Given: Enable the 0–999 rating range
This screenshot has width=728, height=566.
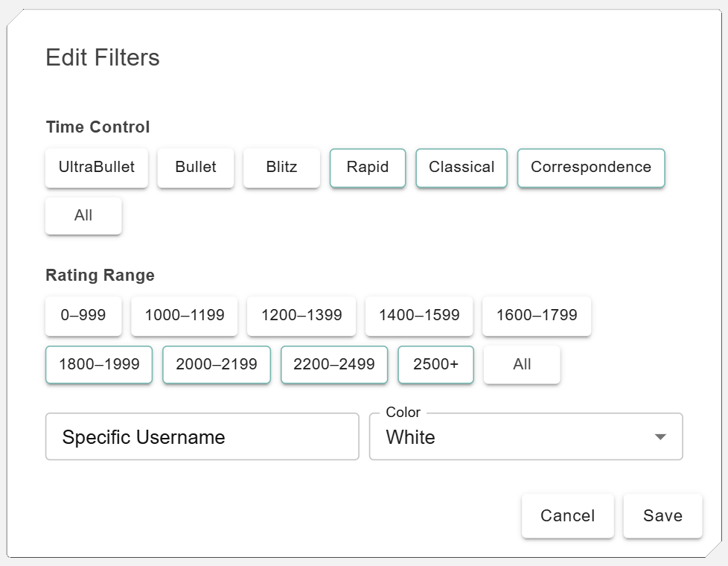Looking at the screenshot, I should coord(83,316).
